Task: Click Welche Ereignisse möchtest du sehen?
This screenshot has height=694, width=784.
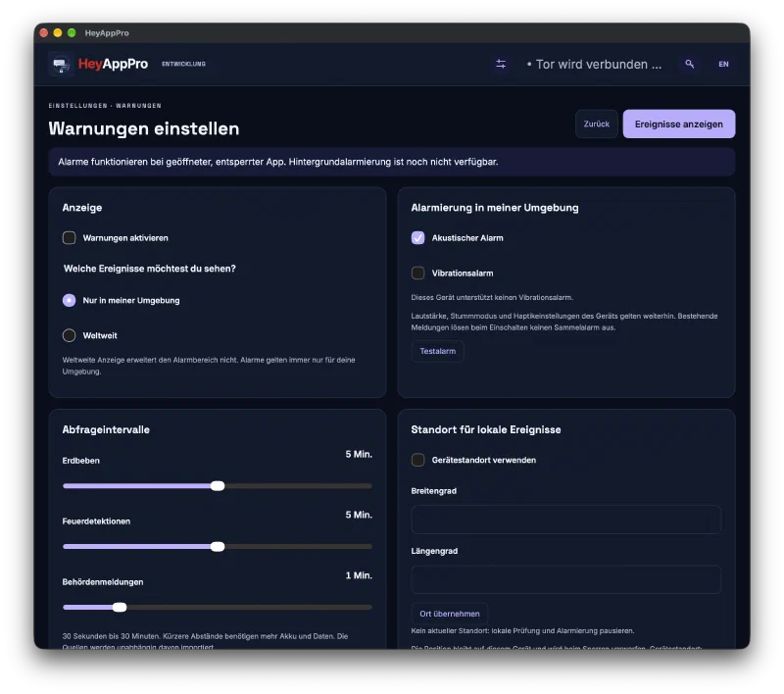Action: 150,269
